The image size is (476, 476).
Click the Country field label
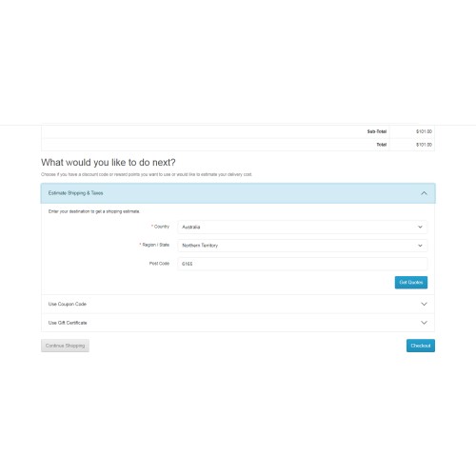tap(162, 227)
